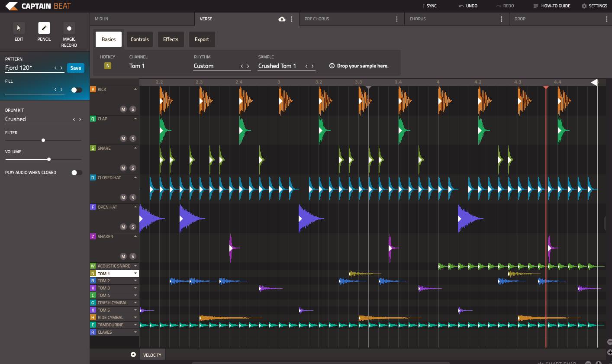
Task: Open Settings gear
Action: coord(584,6)
